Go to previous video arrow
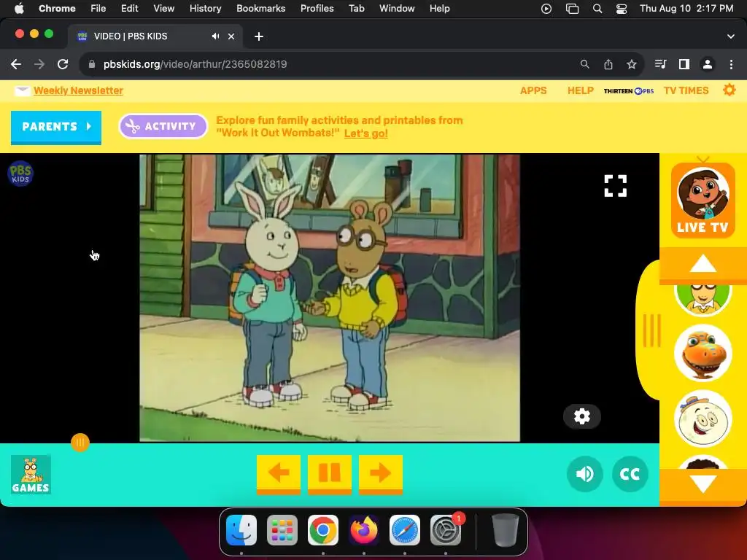This screenshot has width=747, height=560. coord(279,474)
